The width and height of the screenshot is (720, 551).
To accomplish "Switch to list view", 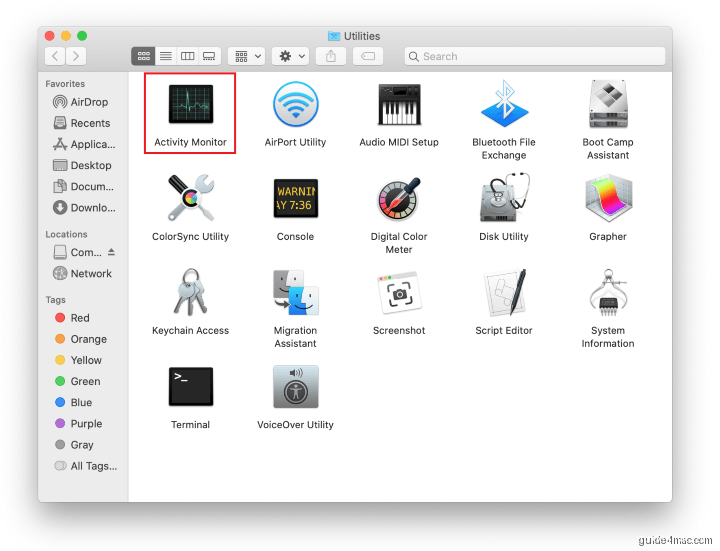I will point(166,56).
